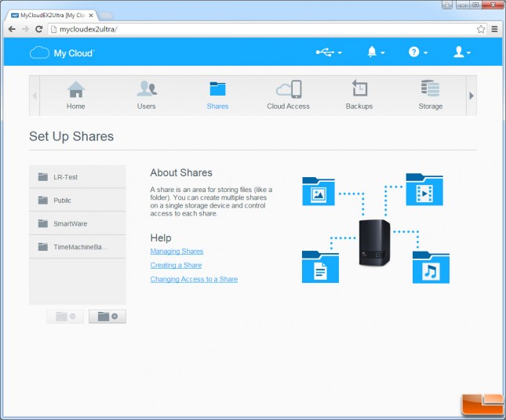Click the browser forward arrow
The width and height of the screenshot is (506, 420).
(x=25, y=29)
